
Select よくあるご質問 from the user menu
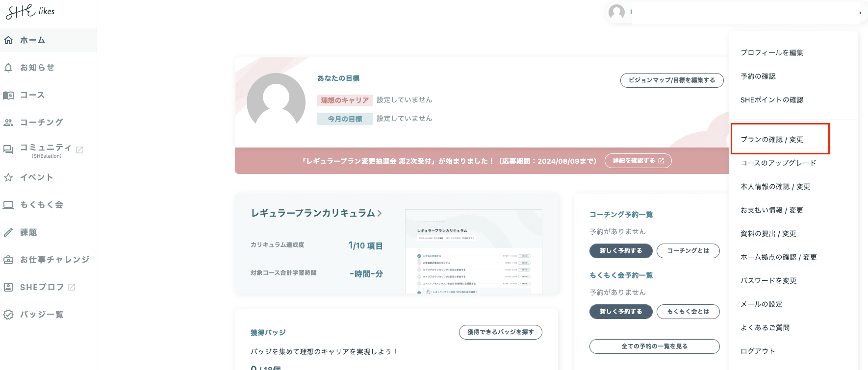(765, 328)
